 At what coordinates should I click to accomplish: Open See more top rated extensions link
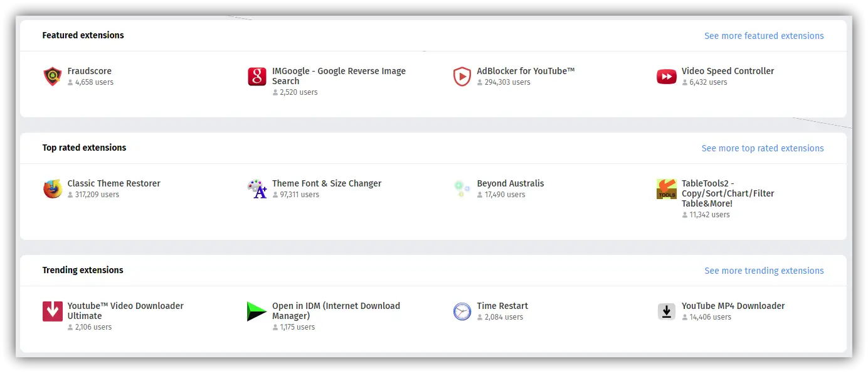pyautogui.click(x=762, y=148)
